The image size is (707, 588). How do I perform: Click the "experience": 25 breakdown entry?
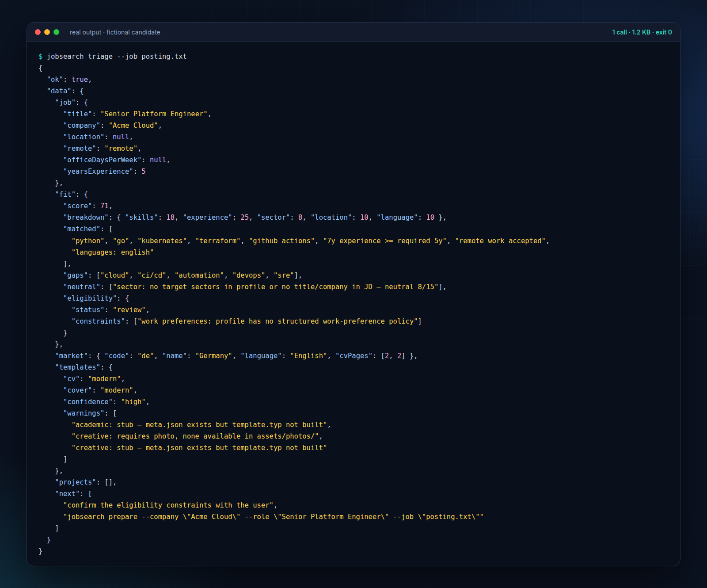[x=216, y=218]
